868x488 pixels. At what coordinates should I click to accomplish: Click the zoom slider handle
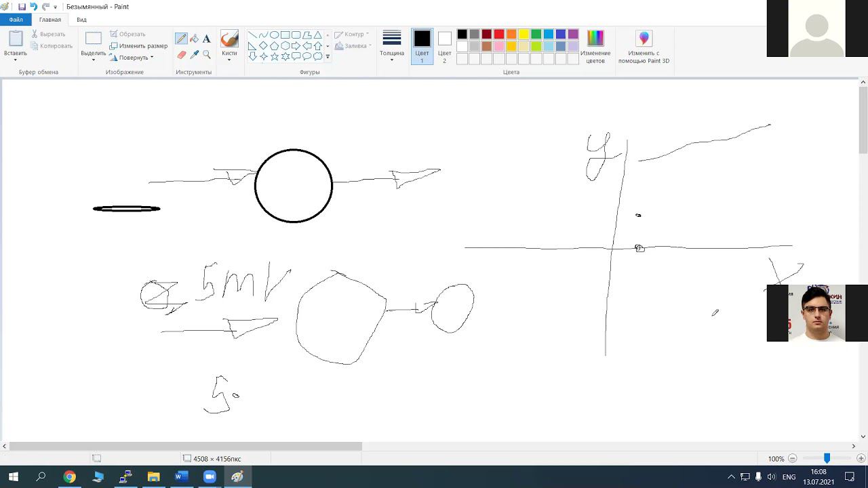(827, 459)
